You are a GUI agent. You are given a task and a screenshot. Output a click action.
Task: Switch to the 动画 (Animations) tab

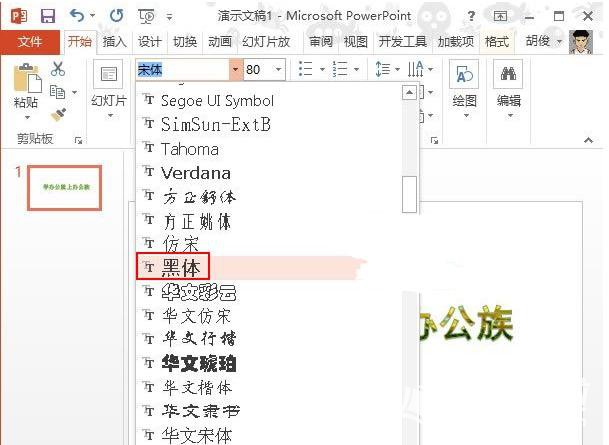220,42
